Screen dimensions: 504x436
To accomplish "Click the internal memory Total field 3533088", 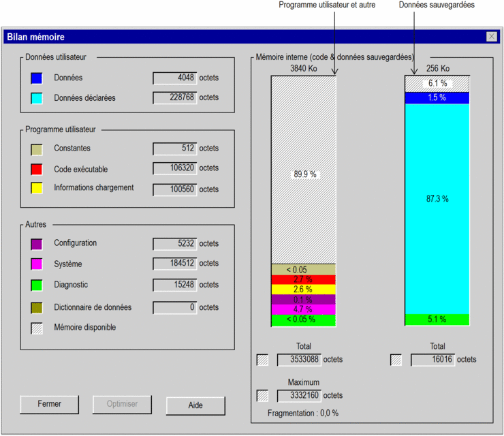I will pyautogui.click(x=299, y=360).
